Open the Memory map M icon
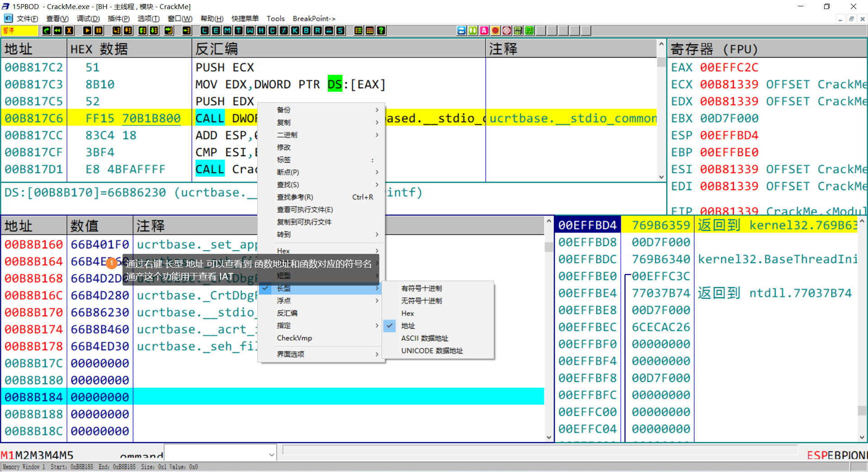 click(227, 31)
